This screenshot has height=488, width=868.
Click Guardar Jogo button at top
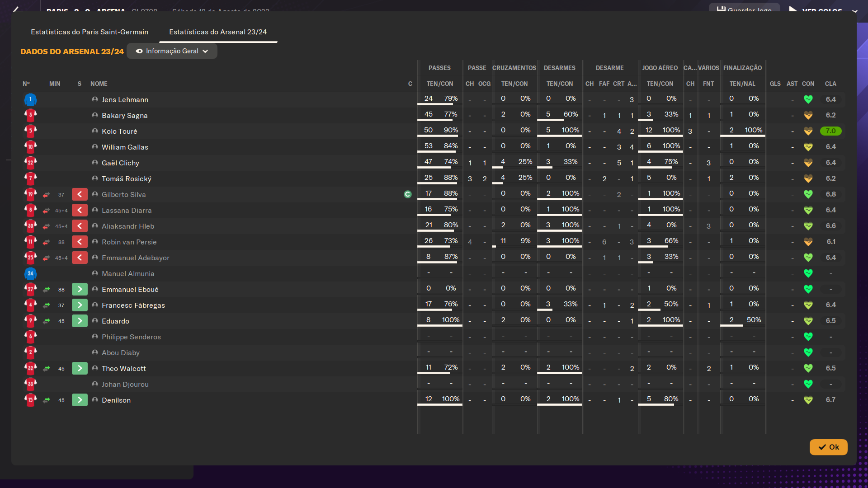coord(744,9)
